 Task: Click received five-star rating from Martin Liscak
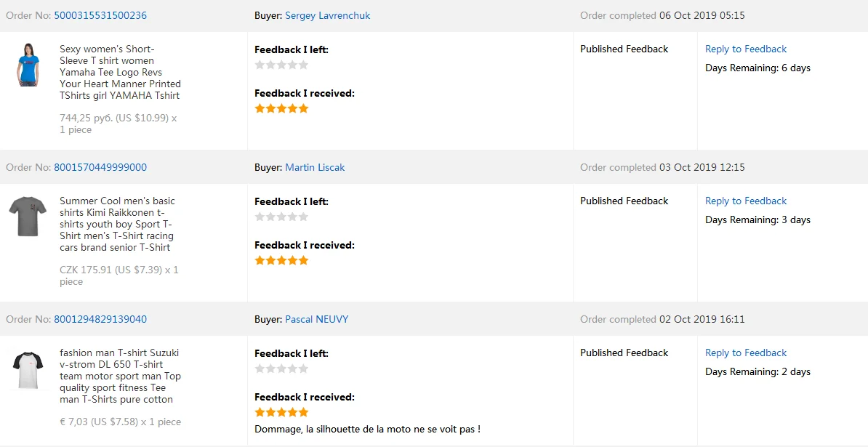point(281,260)
